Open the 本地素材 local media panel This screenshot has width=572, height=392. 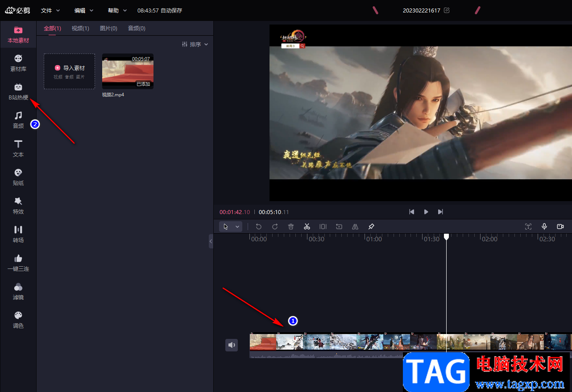coord(18,34)
